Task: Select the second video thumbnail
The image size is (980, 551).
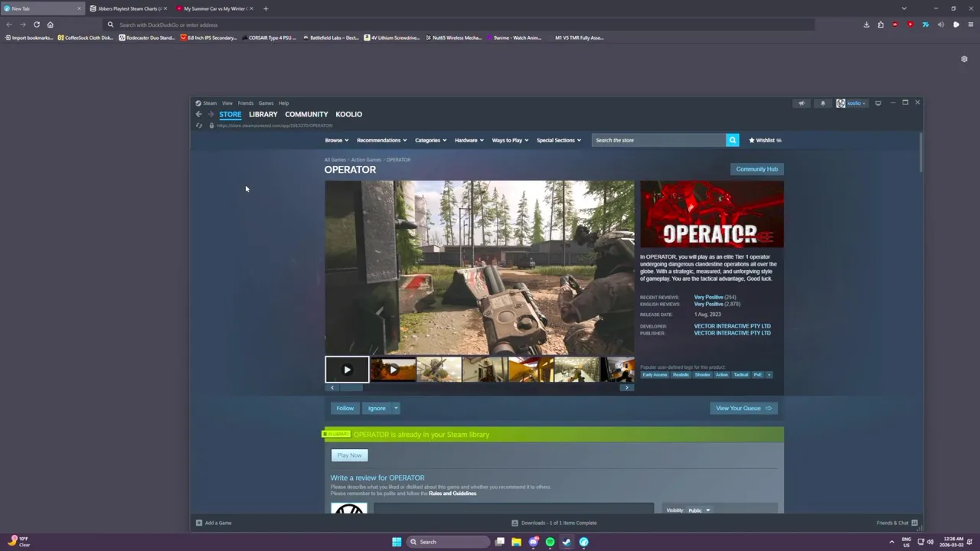Action: click(393, 370)
